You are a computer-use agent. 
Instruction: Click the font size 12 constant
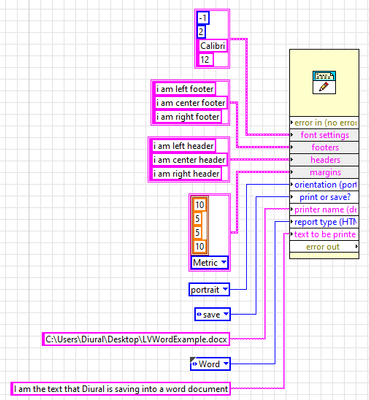point(206,60)
